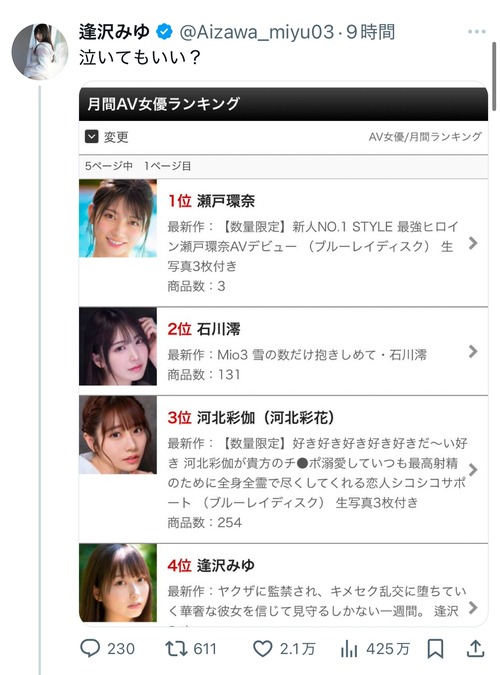Open the three-dot more options menu

[x=476, y=31]
